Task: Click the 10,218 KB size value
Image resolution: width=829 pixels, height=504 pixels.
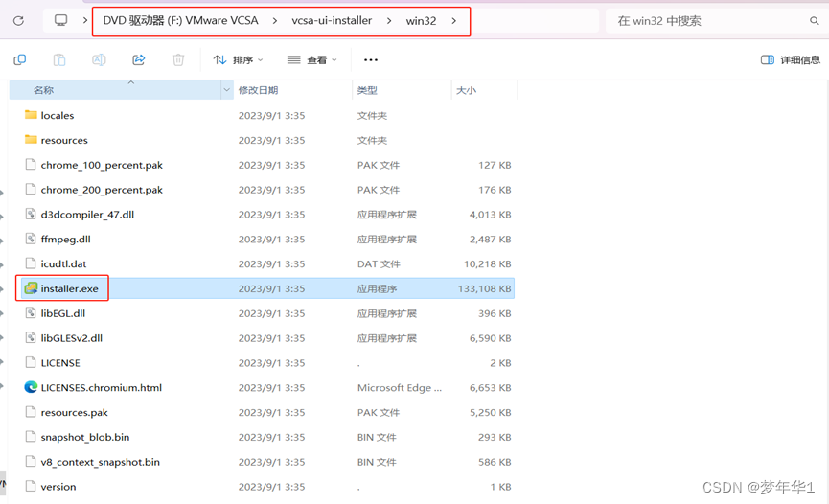Action: tap(488, 263)
